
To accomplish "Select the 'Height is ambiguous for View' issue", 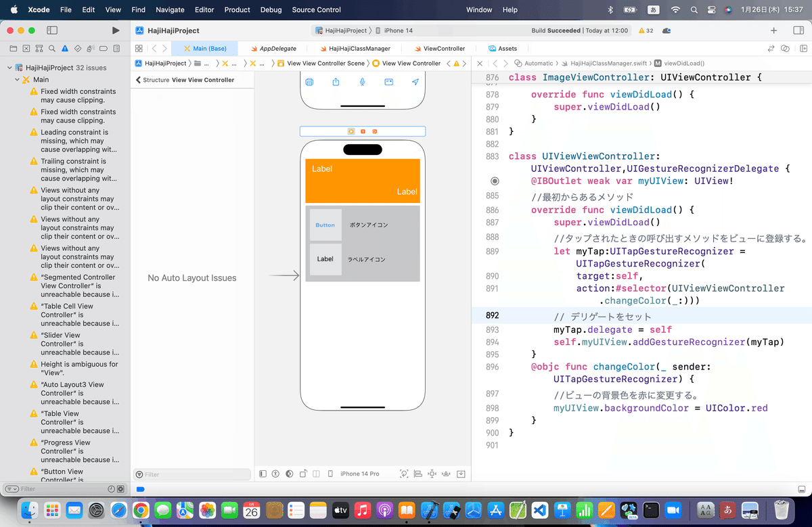I will (74, 369).
